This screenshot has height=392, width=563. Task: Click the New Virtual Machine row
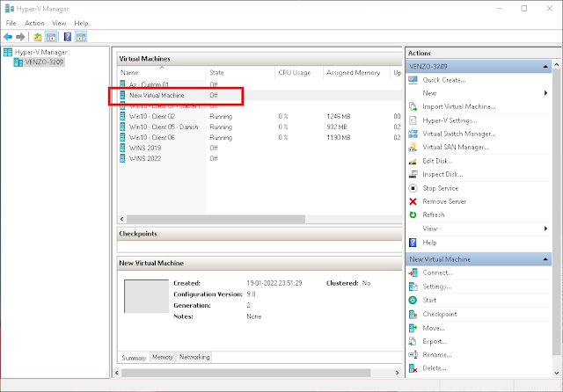260,95
